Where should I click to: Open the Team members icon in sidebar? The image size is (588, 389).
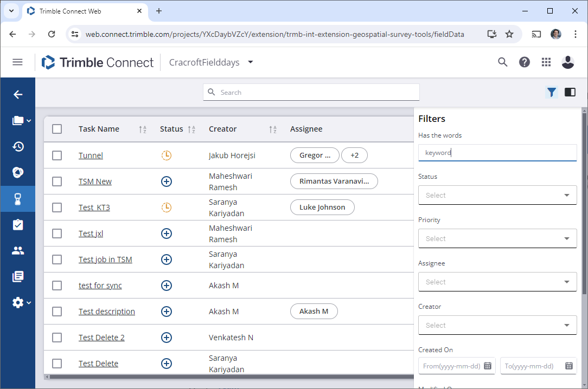18,250
